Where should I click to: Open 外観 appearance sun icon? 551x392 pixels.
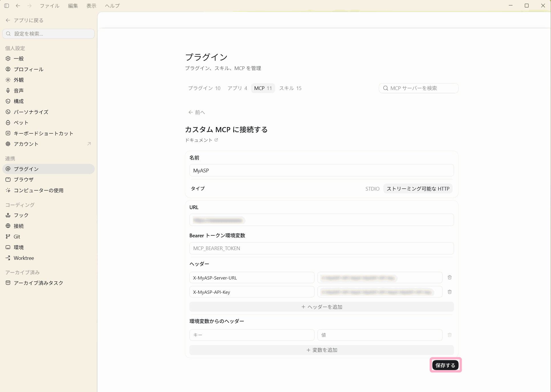(x=8, y=80)
